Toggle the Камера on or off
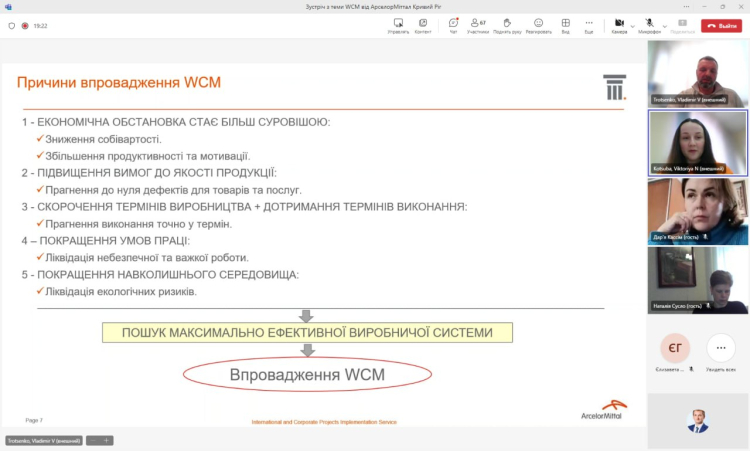Screen dimensions: 750x451 point(619,24)
